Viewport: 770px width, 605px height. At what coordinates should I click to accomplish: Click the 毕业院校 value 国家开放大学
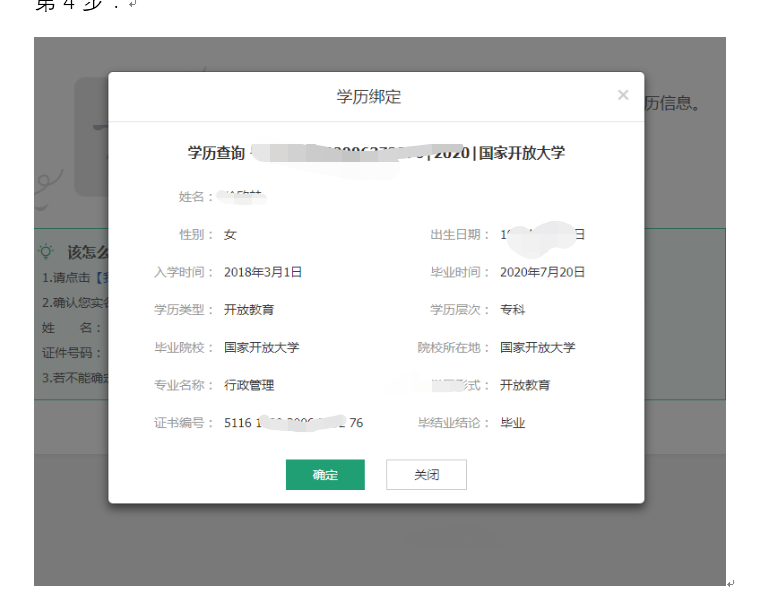click(262, 348)
